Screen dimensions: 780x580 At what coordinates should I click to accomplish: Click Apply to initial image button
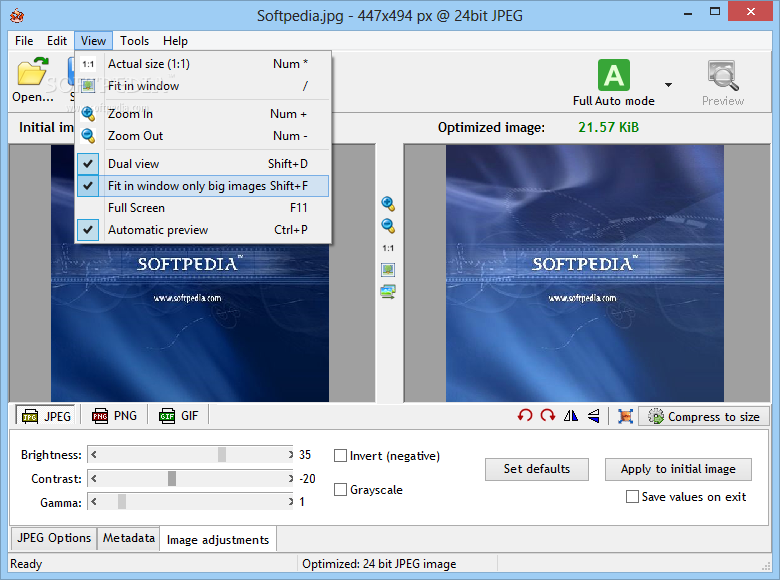(x=678, y=469)
